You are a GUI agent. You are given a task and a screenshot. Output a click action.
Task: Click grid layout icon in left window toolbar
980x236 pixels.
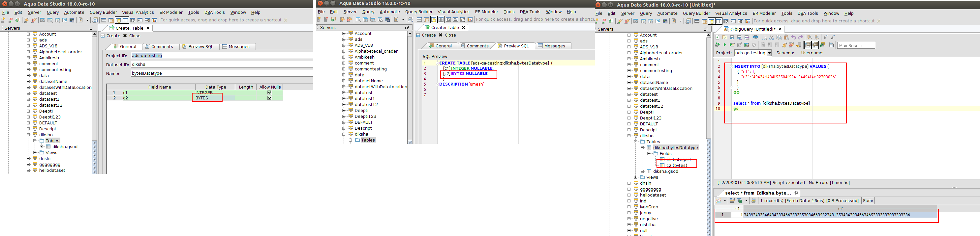(x=126, y=20)
